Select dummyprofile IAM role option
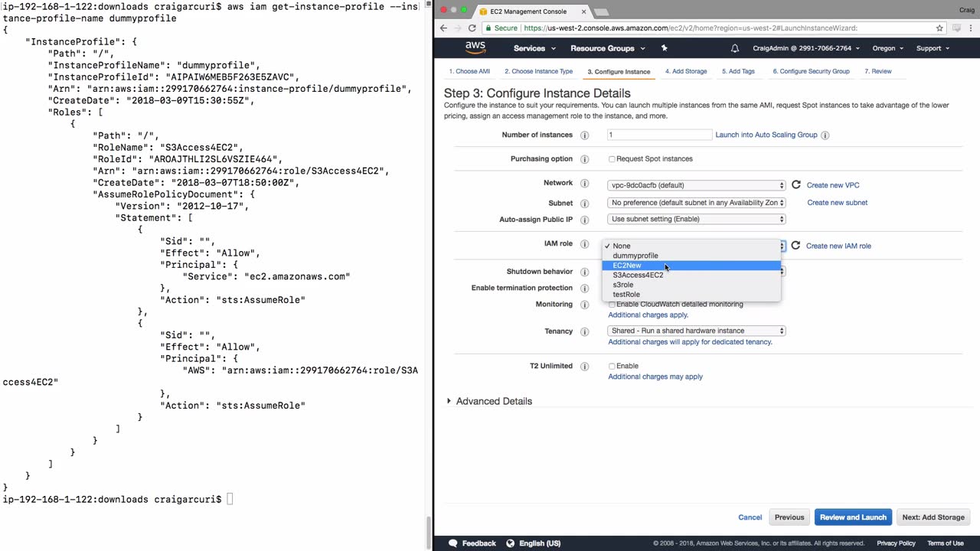The height and width of the screenshot is (551, 980). click(x=691, y=256)
